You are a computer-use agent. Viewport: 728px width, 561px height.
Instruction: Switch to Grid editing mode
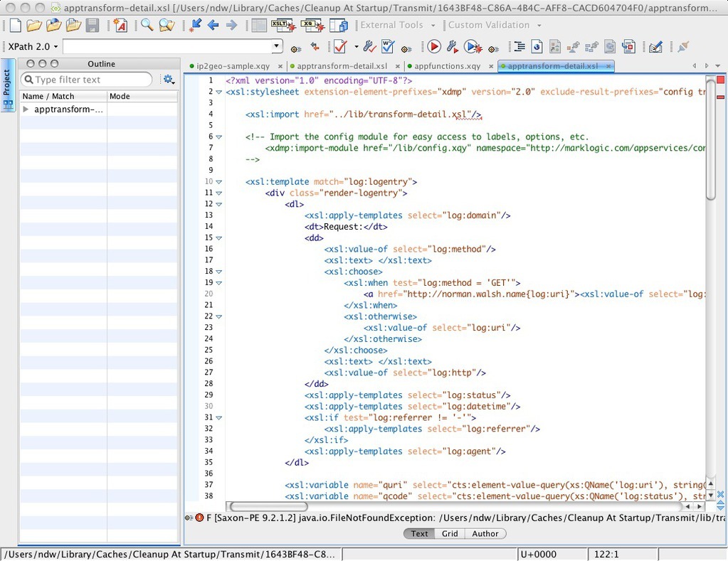(450, 533)
